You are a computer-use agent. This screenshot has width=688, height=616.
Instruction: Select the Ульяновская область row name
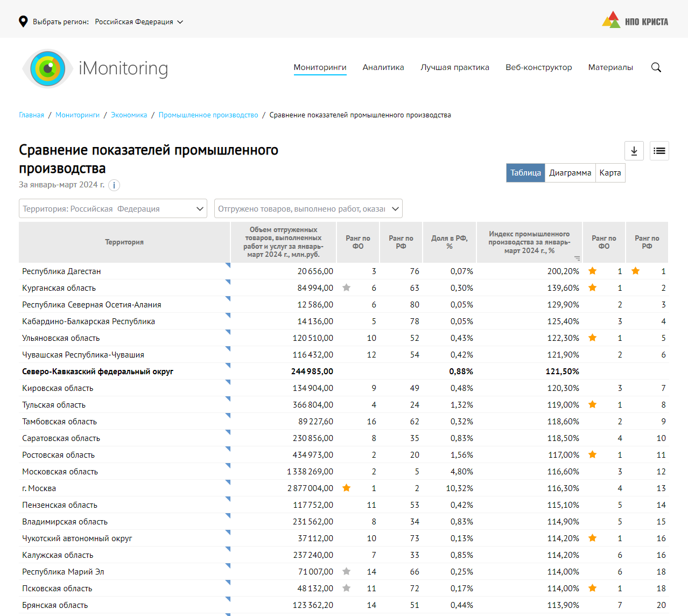(x=61, y=338)
